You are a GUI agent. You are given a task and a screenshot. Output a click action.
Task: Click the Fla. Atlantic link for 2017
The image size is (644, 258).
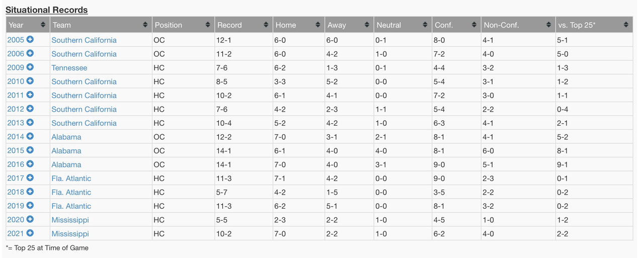pos(71,179)
